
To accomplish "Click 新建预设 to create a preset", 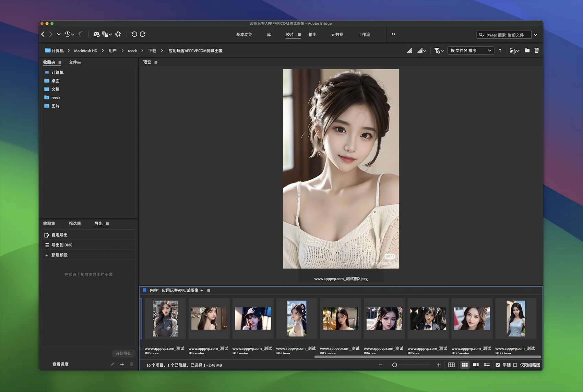I will pyautogui.click(x=88, y=255).
